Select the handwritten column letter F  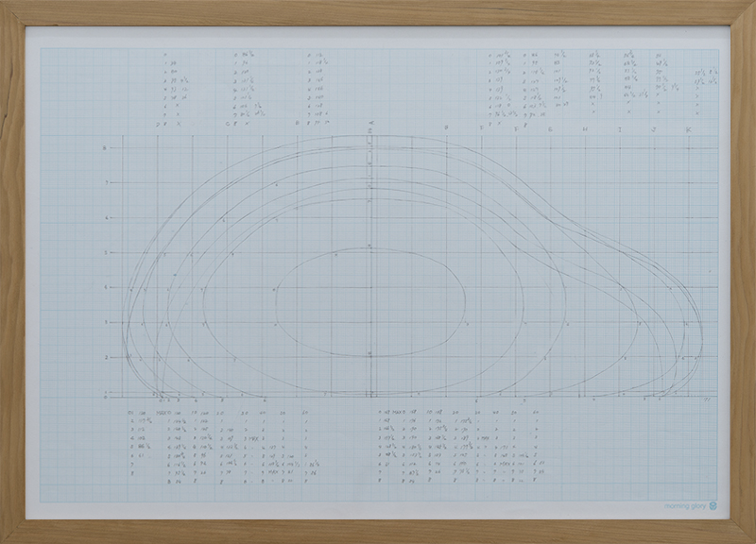click(x=516, y=129)
